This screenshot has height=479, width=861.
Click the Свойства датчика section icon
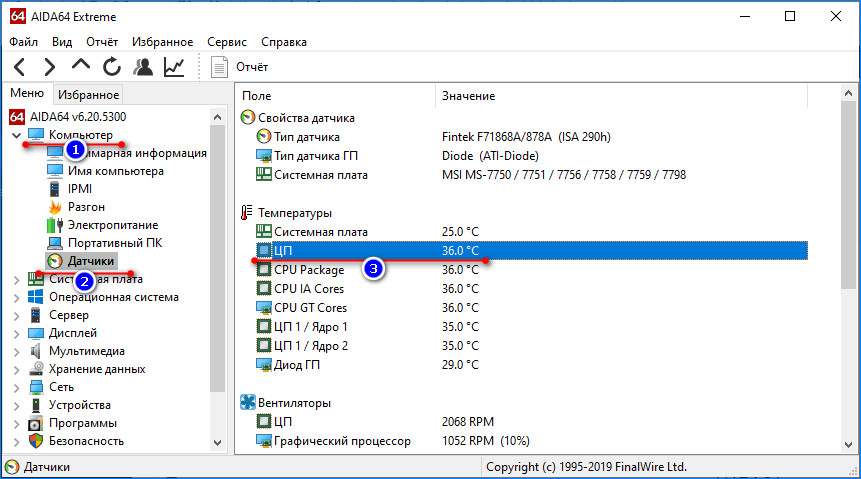point(248,117)
